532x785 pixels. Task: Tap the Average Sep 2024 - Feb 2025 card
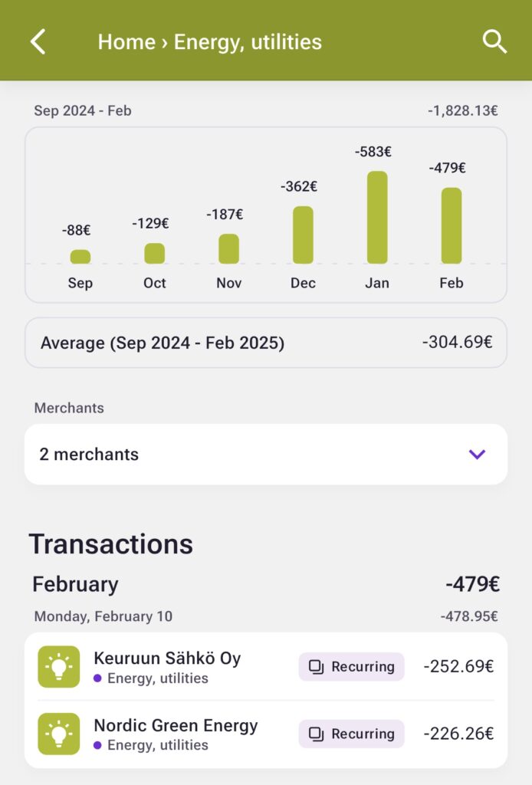(266, 343)
